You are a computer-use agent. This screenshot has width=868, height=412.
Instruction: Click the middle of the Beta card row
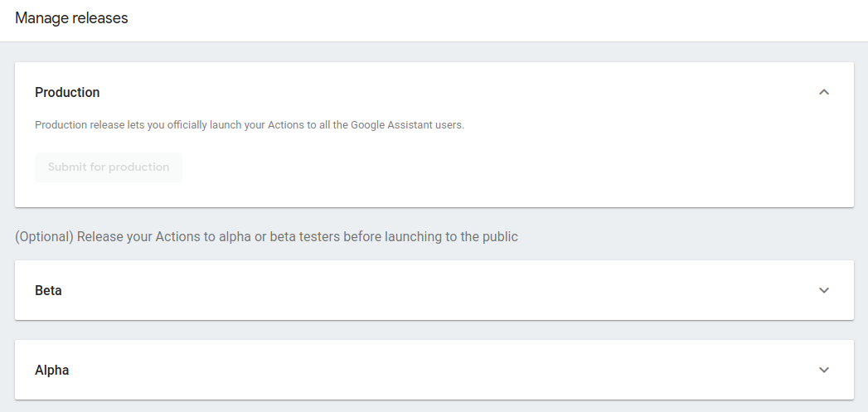(x=434, y=291)
